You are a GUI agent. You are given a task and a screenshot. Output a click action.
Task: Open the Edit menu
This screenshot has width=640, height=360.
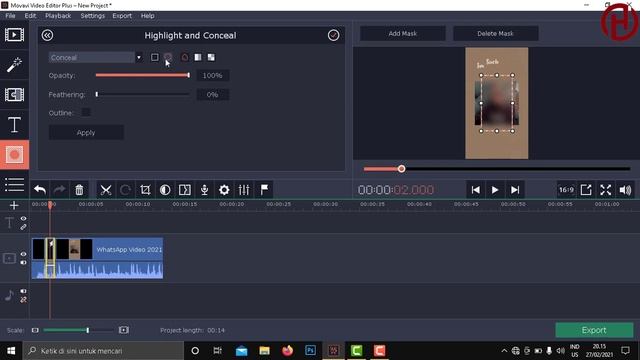click(30, 16)
